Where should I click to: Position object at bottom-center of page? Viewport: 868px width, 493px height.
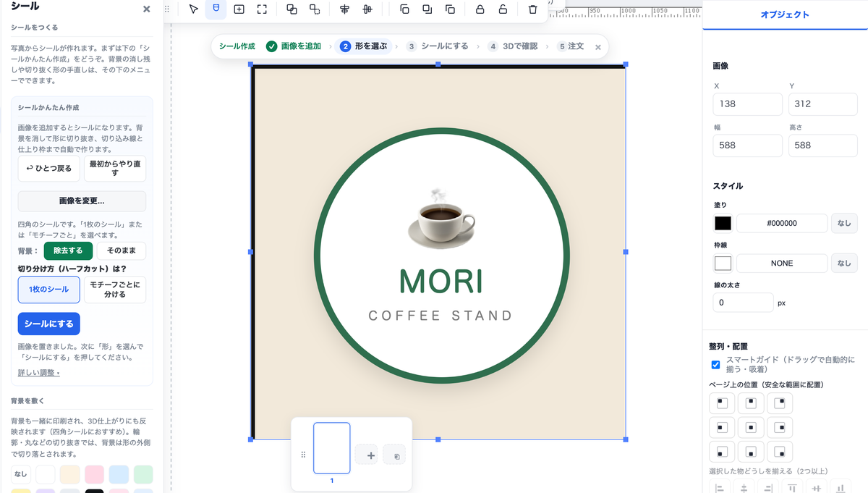click(751, 452)
